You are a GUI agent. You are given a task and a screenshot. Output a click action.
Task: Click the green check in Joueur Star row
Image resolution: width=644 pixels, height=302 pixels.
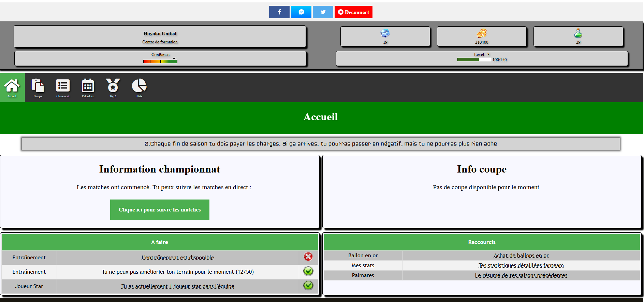[x=308, y=285]
